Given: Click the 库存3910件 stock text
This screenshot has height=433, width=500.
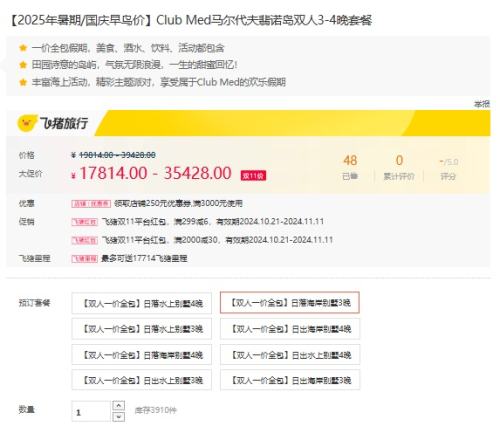Looking at the screenshot, I should click(x=156, y=410).
